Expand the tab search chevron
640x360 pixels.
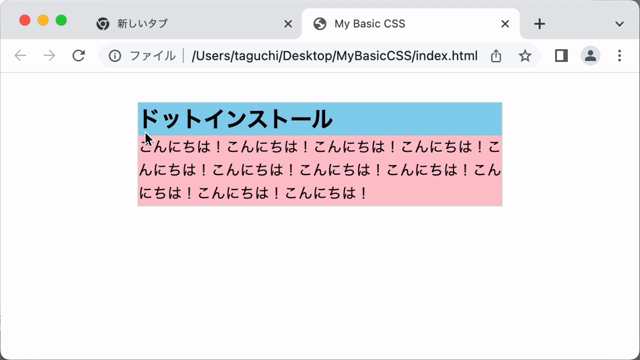[619, 24]
